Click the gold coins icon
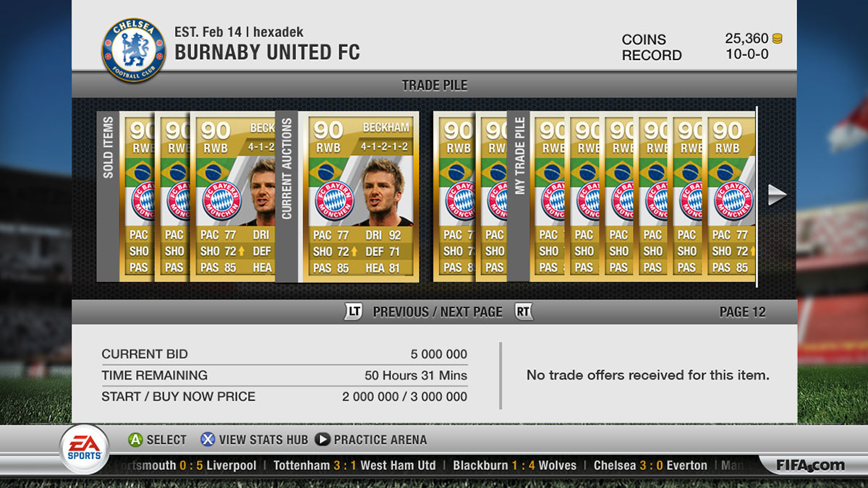Viewport: 868px width, 488px height. [777, 39]
